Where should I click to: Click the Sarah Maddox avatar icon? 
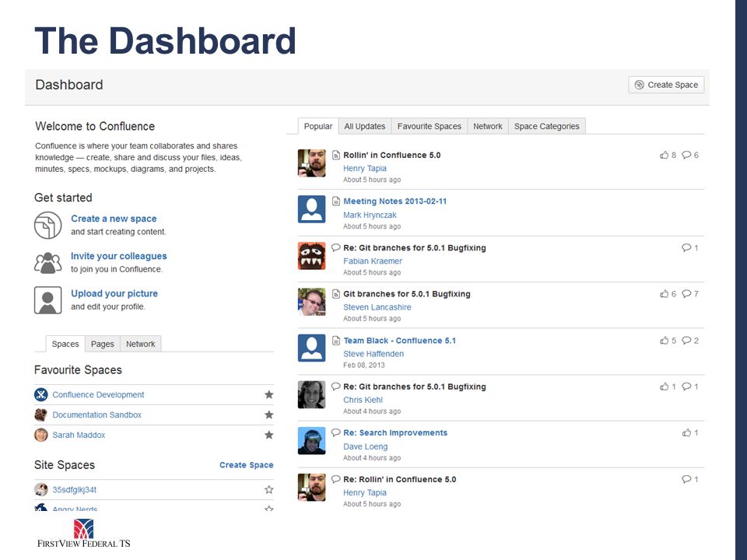41,435
